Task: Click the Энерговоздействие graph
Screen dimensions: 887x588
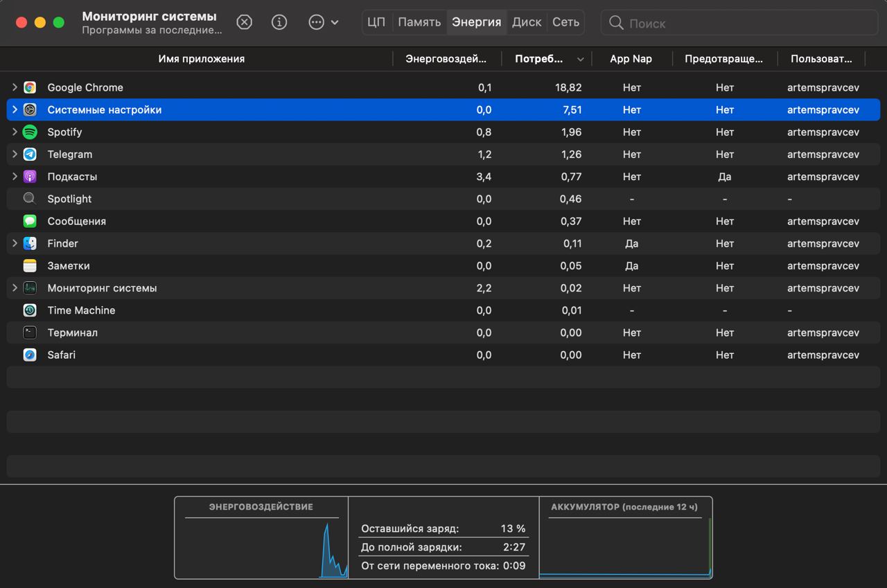Action: [261, 547]
